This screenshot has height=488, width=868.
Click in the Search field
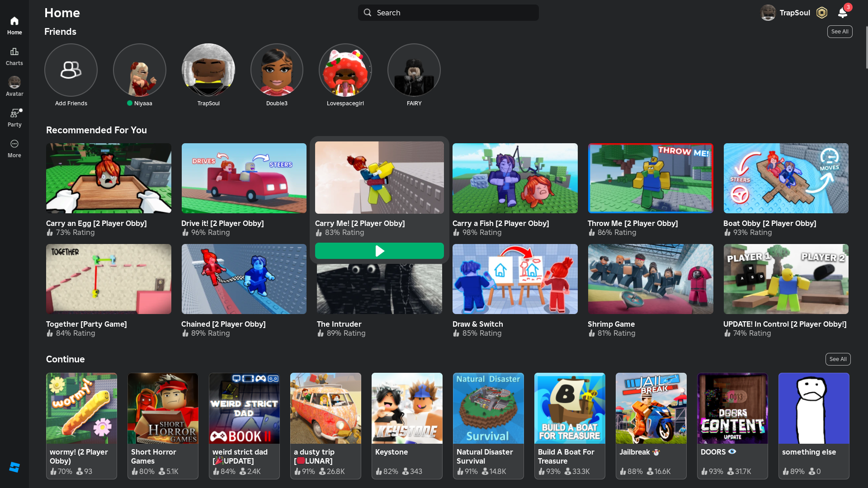(x=448, y=13)
